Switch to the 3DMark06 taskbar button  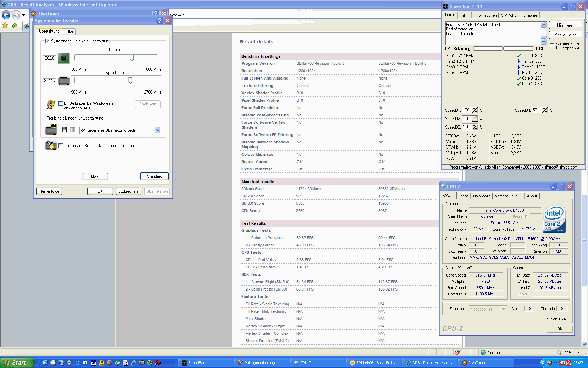tap(374, 363)
